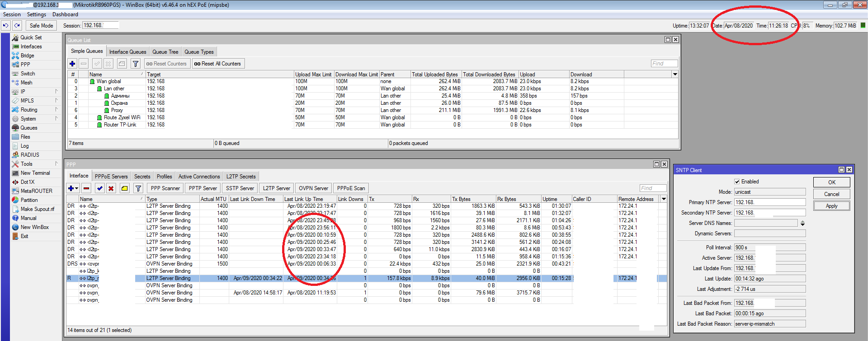The height and width of the screenshot is (341, 868).
Task: Click Primary NTP Server field
Action: [x=769, y=202]
